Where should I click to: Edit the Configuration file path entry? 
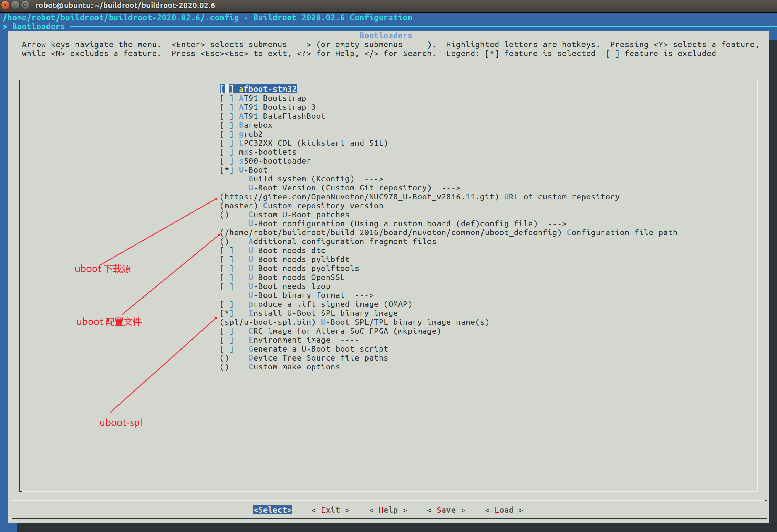448,232
